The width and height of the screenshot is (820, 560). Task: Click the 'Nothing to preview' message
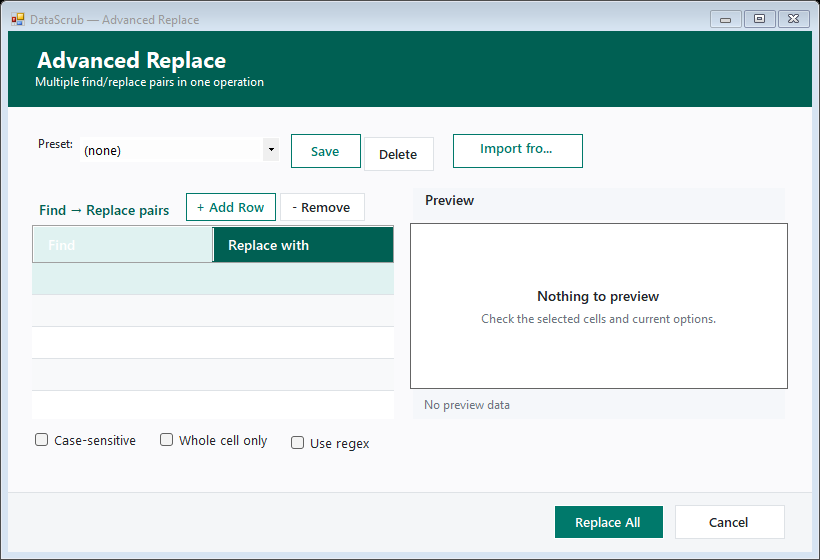(598, 296)
